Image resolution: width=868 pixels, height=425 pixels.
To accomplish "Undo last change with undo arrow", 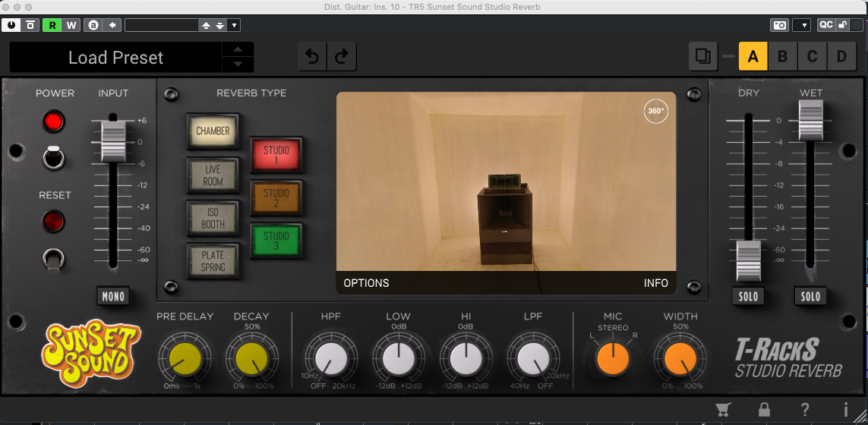I will [313, 56].
